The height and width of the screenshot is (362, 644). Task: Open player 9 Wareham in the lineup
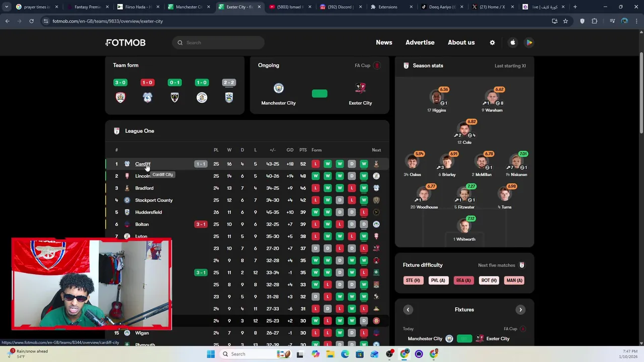tap(492, 100)
